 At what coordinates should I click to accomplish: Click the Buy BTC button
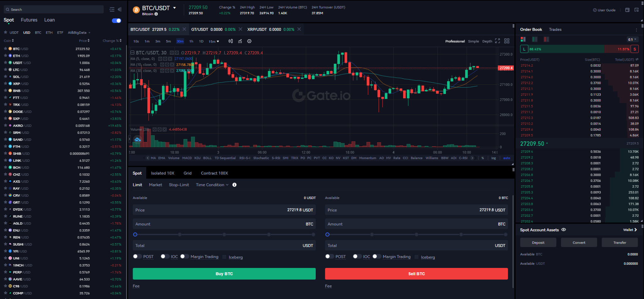pyautogui.click(x=224, y=274)
